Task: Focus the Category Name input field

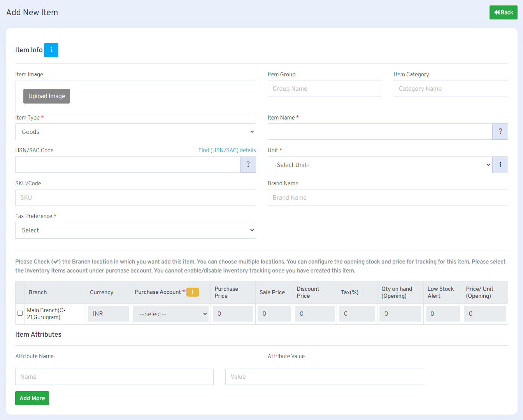Action: coord(451,89)
